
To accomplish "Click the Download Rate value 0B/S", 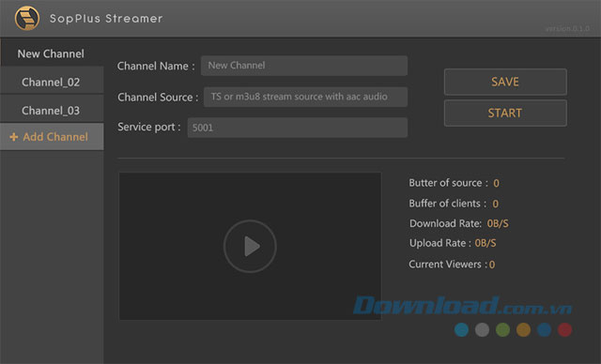I will 498,223.
